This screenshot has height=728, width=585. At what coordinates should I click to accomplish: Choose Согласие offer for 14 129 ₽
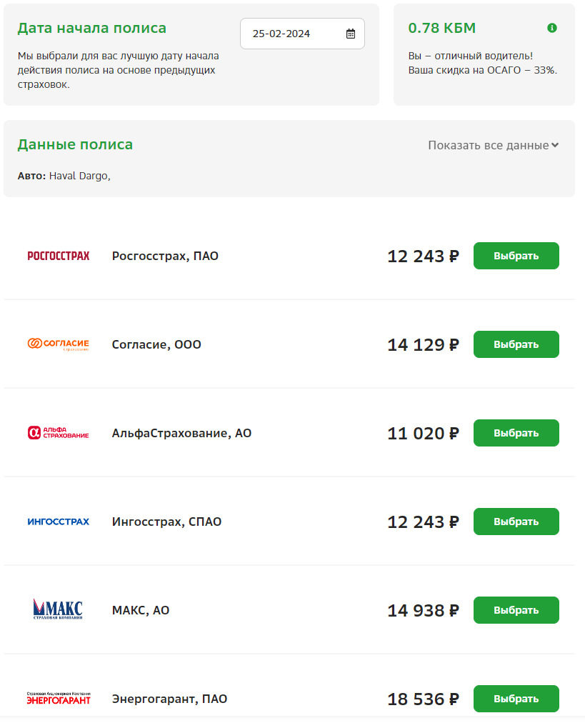[516, 344]
